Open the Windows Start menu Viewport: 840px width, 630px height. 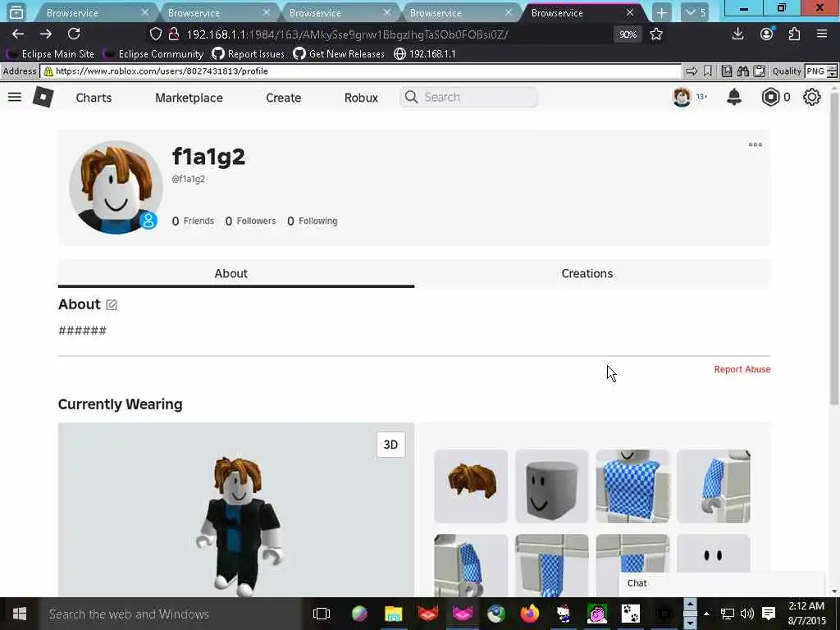[x=20, y=614]
